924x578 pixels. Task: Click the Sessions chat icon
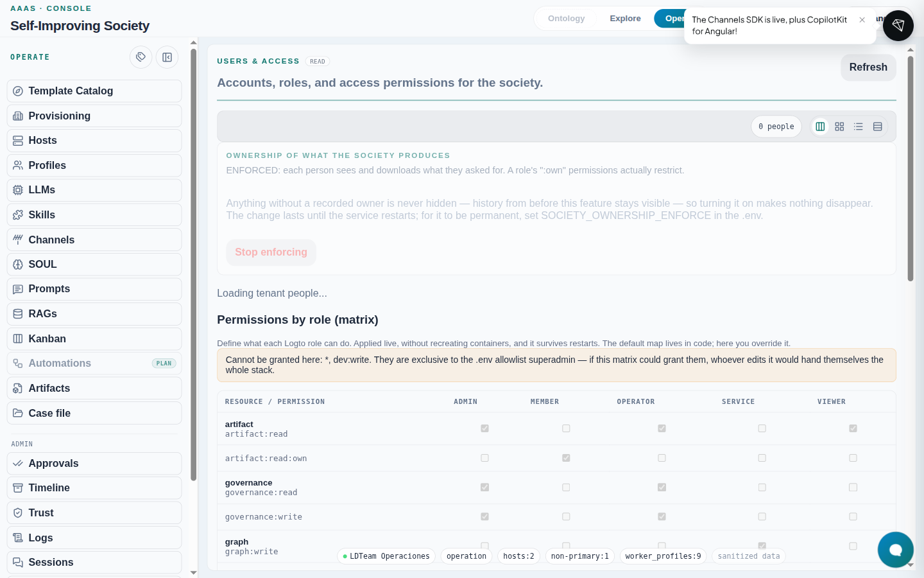(x=18, y=563)
